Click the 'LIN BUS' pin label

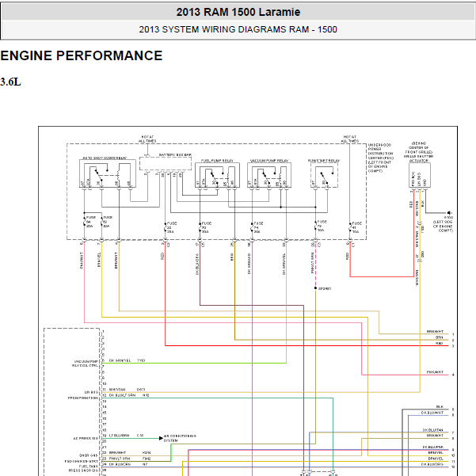point(91,392)
